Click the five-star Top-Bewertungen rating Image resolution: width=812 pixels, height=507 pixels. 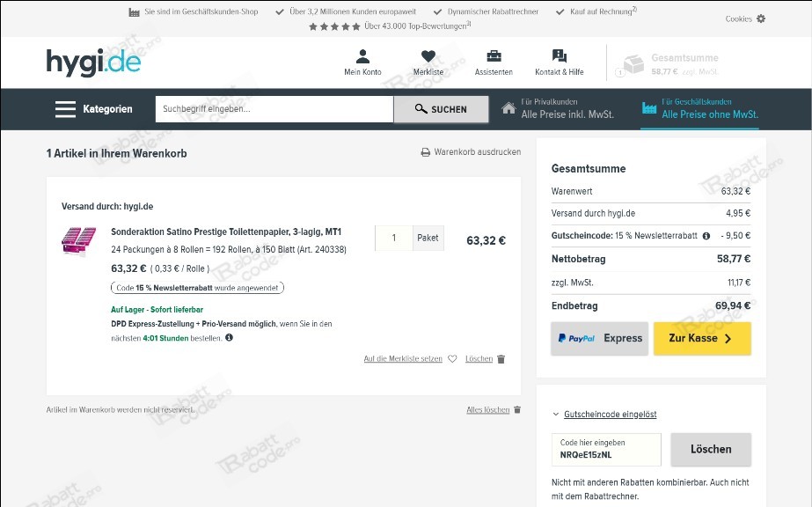click(334, 26)
